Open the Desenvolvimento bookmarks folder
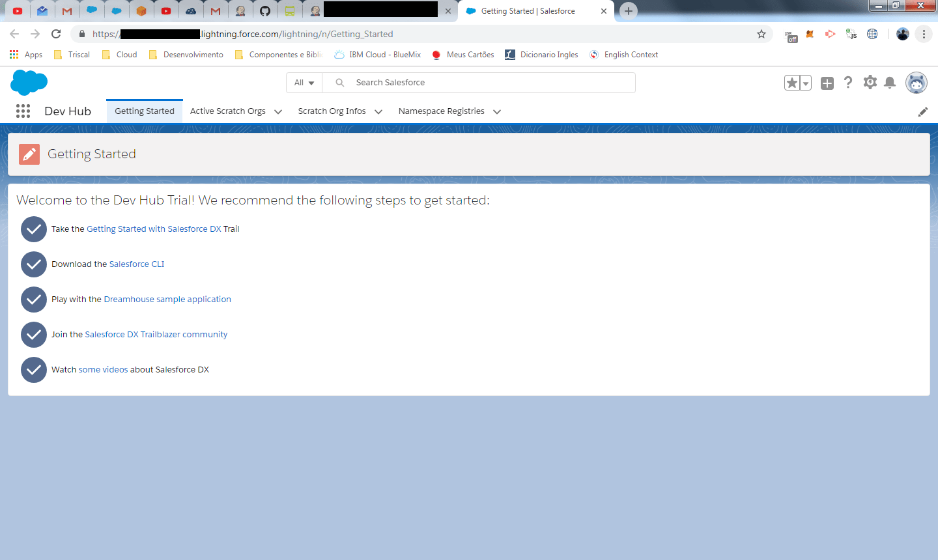Viewport: 938px width, 560px height. 186,55
